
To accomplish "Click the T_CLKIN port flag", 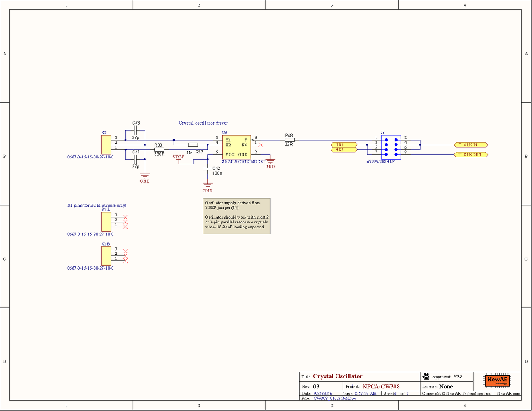I will click(x=470, y=145).
